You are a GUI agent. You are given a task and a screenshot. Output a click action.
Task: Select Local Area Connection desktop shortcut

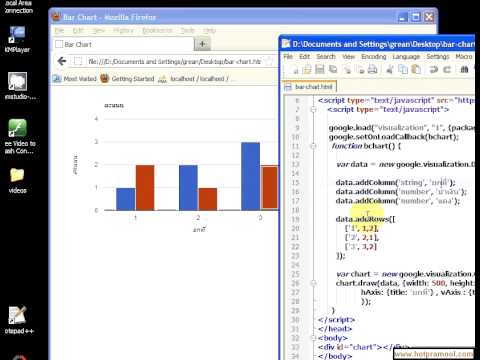point(18,7)
